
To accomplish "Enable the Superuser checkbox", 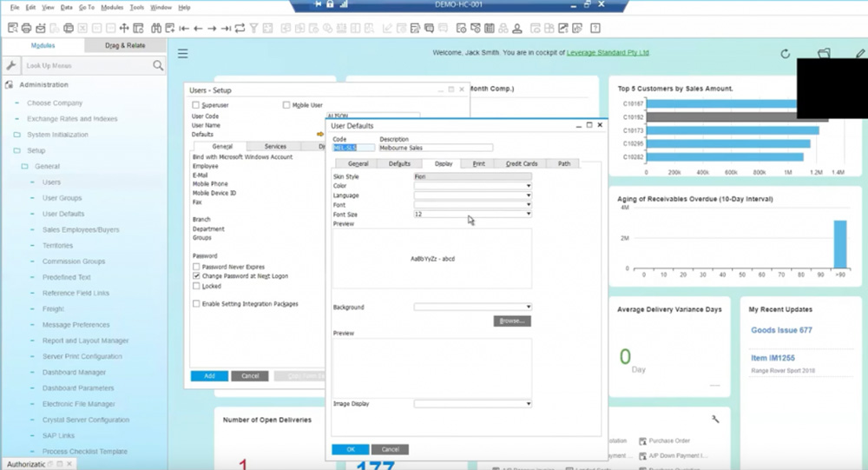I will pos(195,105).
